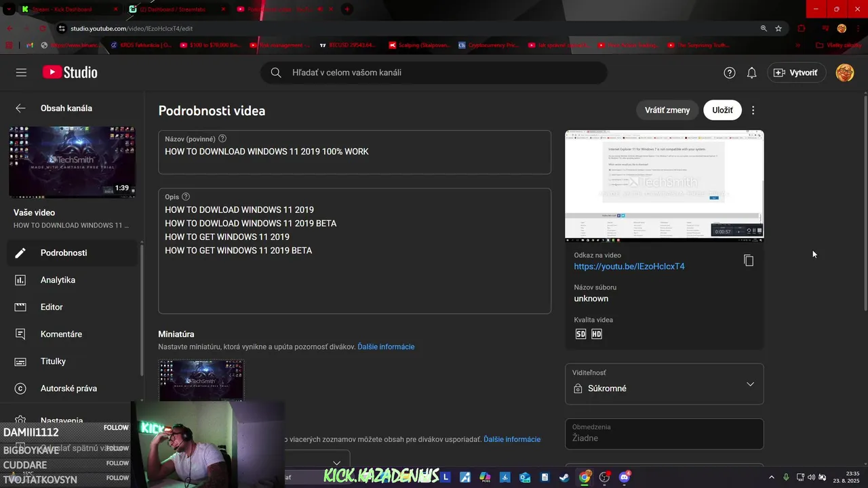Click the YouTube Studio logo

70,73
